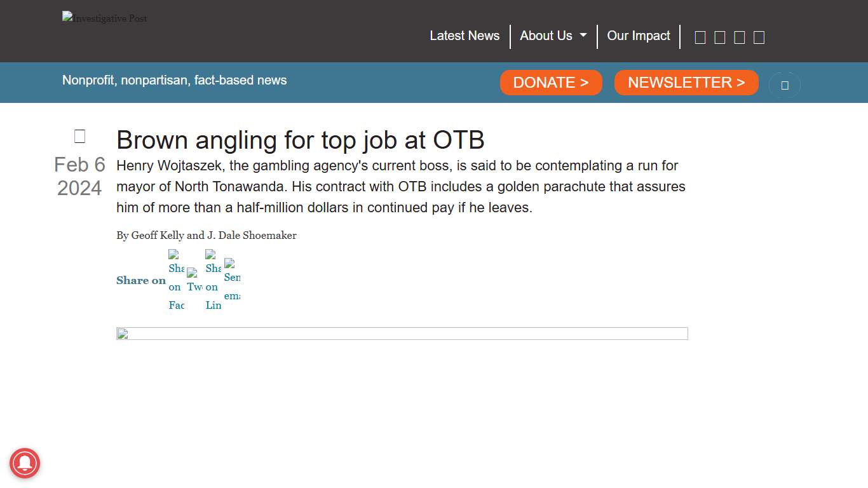Click the headline Brown angling for top job

click(300, 140)
